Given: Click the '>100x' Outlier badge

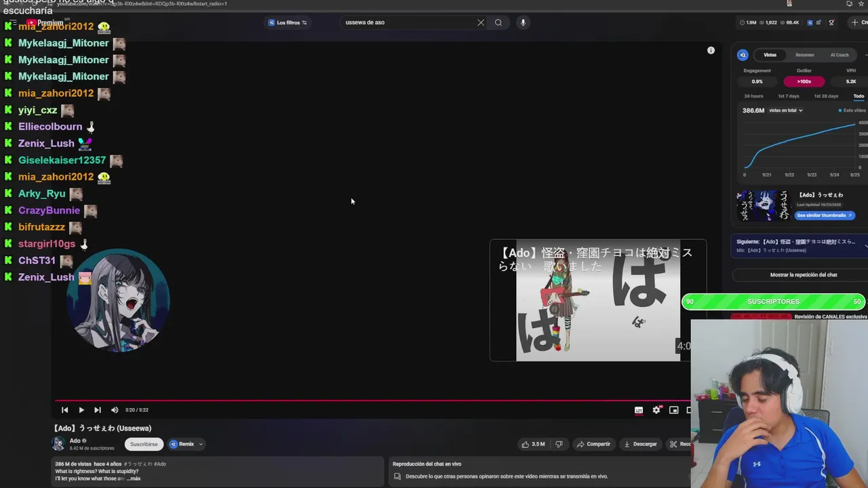Looking at the screenshot, I should [804, 81].
